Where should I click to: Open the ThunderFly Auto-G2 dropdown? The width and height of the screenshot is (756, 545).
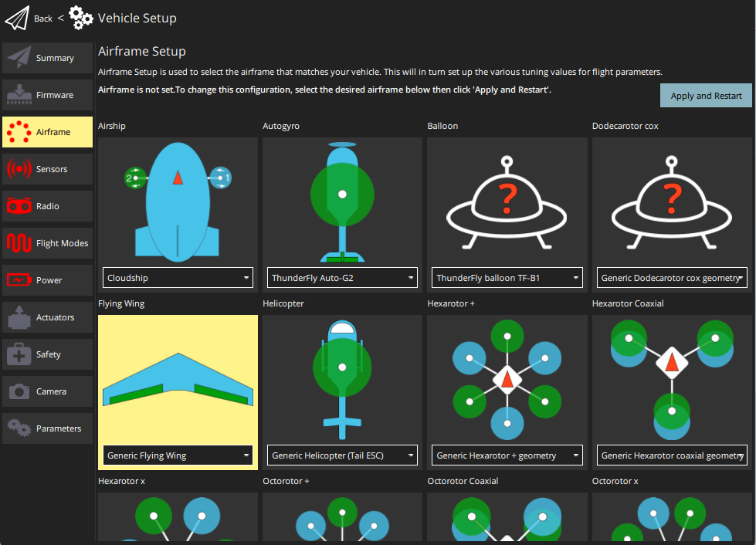(342, 278)
